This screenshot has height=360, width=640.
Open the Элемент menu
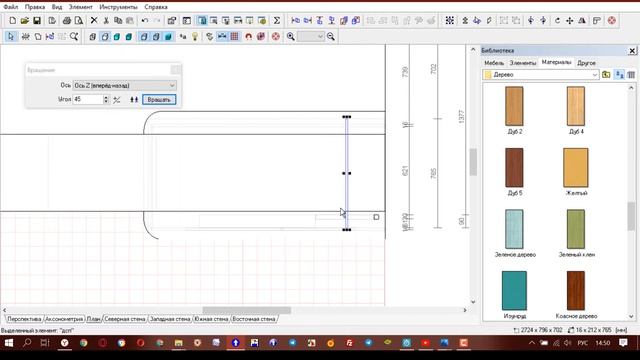click(80, 7)
